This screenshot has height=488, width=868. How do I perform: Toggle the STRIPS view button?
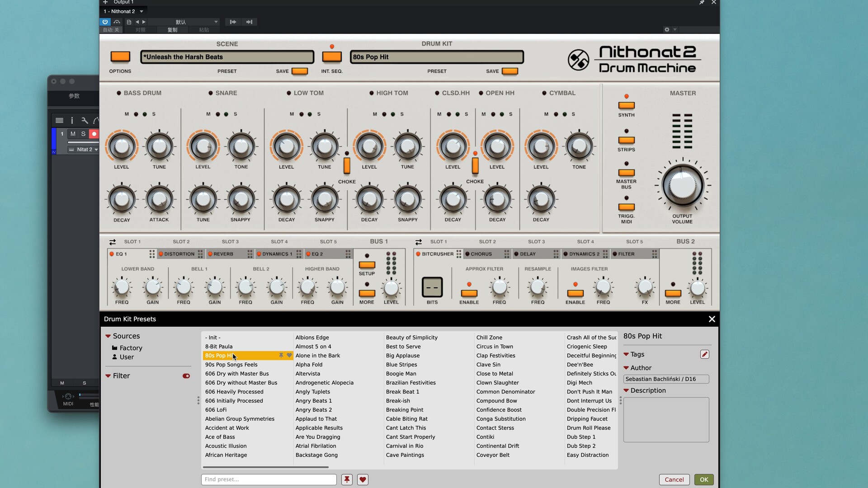pos(626,140)
